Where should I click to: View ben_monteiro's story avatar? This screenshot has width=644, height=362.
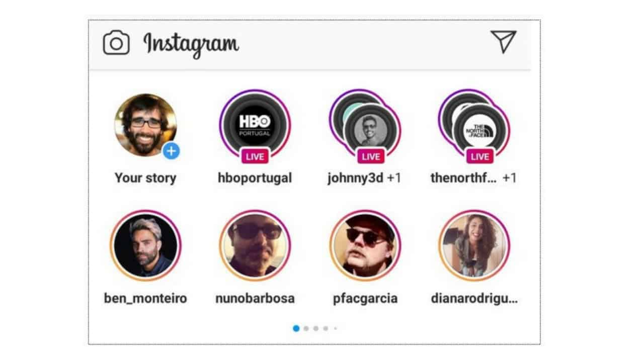[x=145, y=245]
